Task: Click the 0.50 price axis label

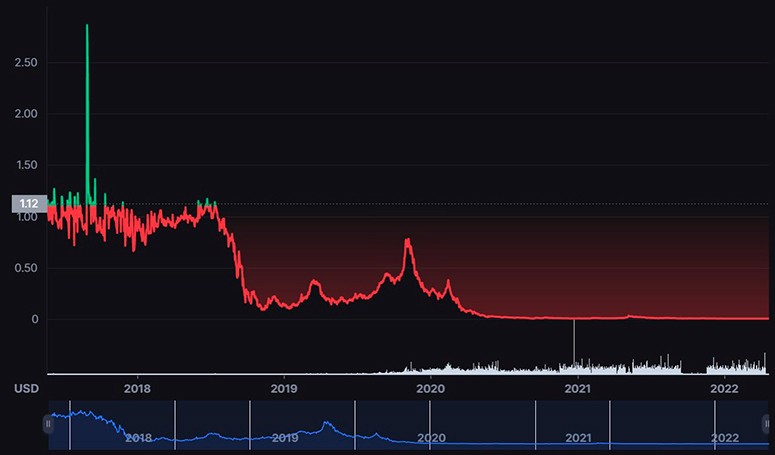Action: [27, 268]
